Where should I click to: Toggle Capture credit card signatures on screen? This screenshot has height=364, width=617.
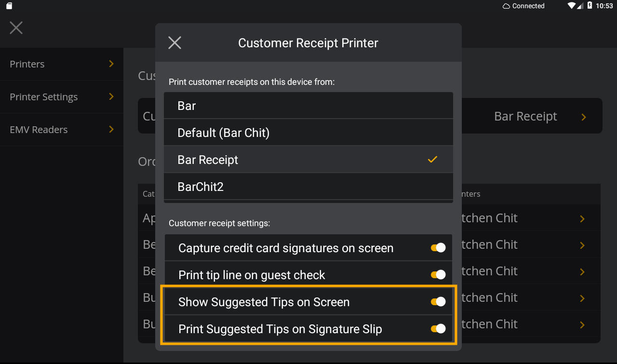[x=438, y=248]
